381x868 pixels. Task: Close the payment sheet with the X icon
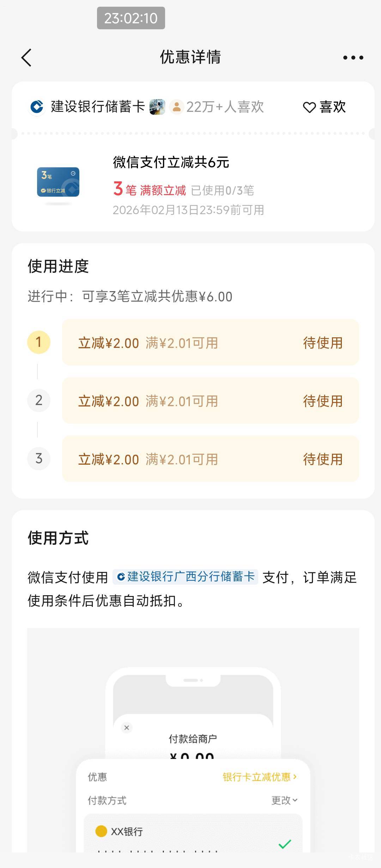(x=127, y=728)
